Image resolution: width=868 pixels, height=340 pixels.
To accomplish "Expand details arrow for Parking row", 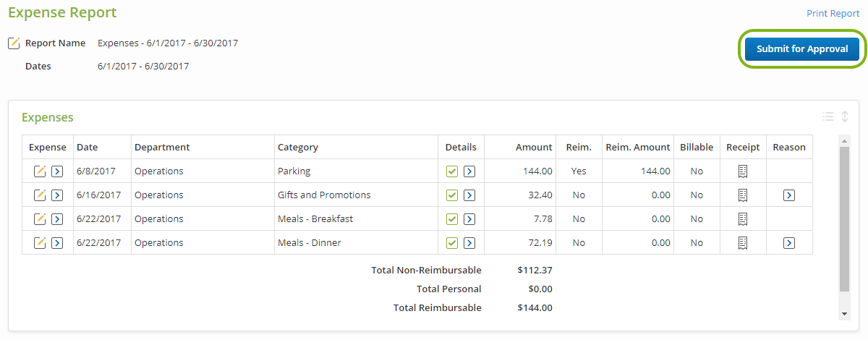I will [x=469, y=171].
